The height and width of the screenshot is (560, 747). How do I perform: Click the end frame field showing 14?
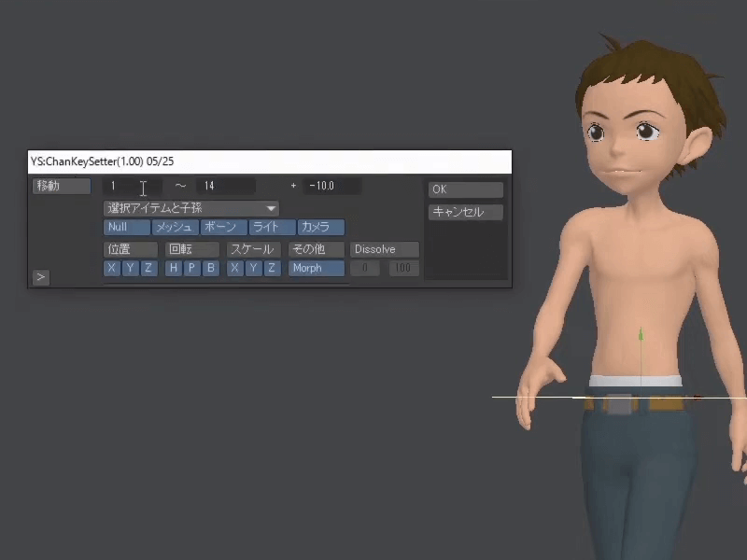point(226,186)
